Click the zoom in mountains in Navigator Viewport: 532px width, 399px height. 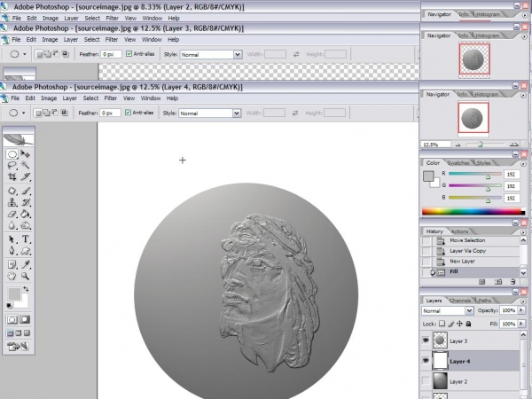tap(514, 145)
